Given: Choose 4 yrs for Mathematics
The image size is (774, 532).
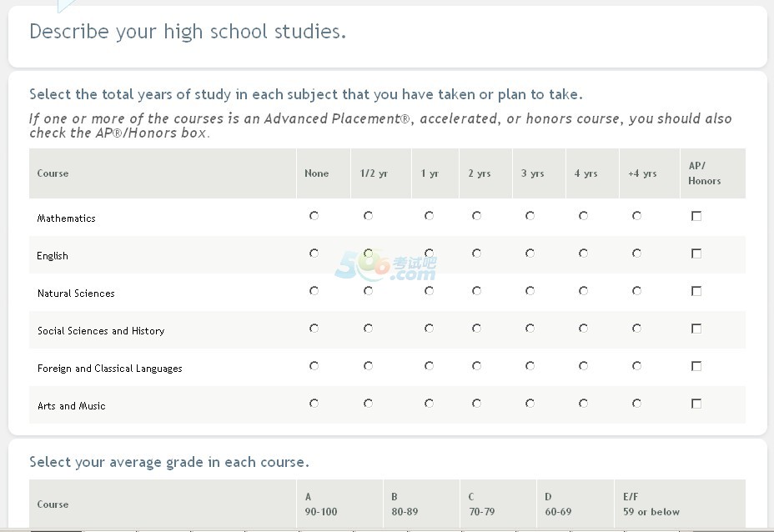Looking at the screenshot, I should tap(583, 216).
